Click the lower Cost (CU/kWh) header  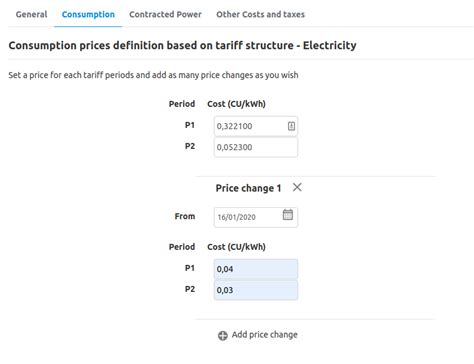pyautogui.click(x=236, y=247)
